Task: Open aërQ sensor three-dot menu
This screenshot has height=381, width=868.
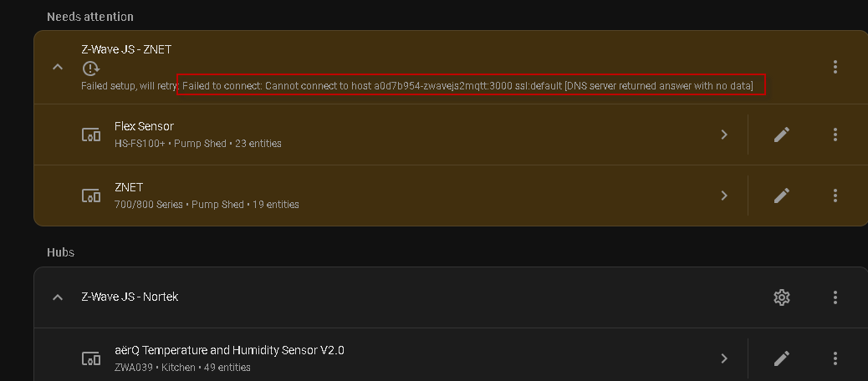Action: [x=835, y=358]
